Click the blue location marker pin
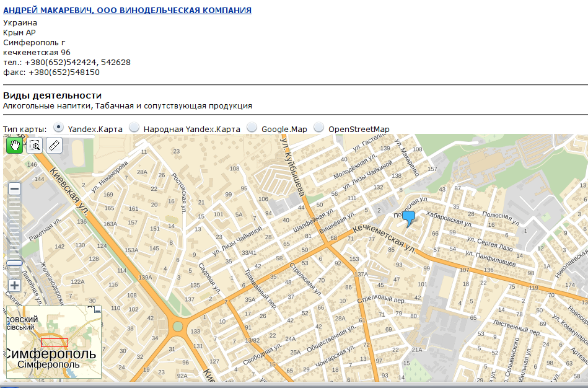 tap(408, 219)
